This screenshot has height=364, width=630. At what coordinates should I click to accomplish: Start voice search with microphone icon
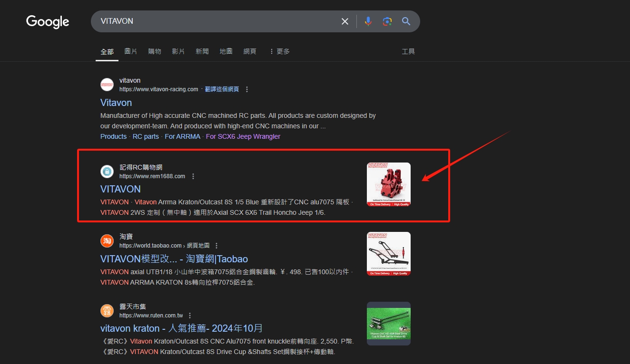[x=368, y=21]
